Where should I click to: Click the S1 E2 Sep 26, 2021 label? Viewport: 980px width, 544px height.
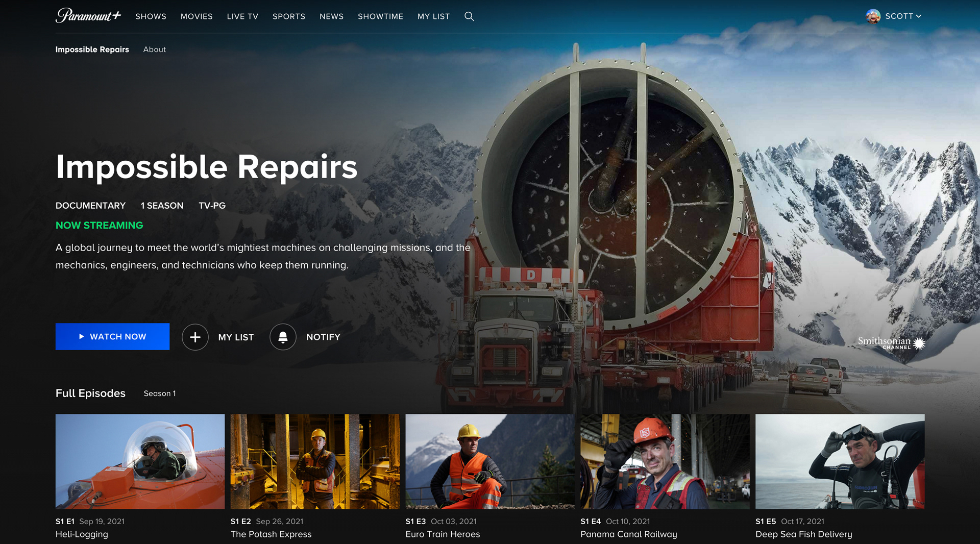[267, 522]
